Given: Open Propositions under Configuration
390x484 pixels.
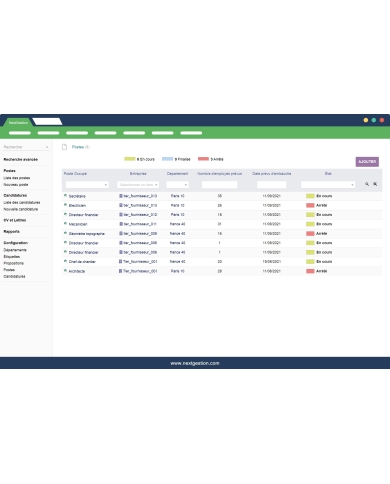Looking at the screenshot, I should pyautogui.click(x=13, y=263).
